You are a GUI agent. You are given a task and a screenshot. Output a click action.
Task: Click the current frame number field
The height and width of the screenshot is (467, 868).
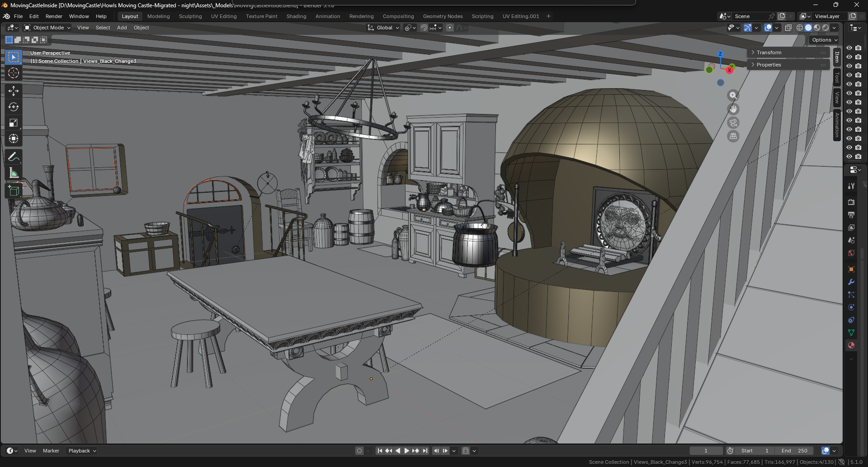[x=706, y=451]
